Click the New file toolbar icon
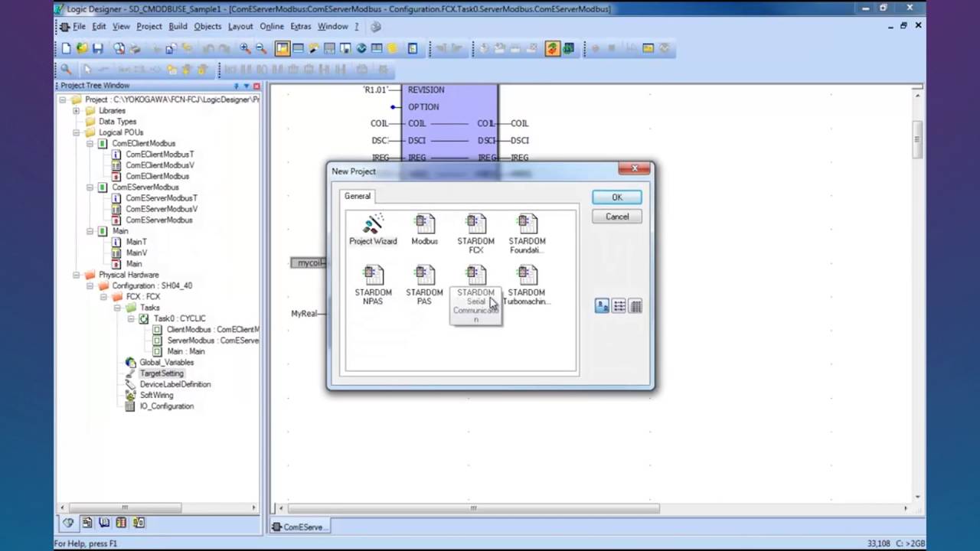 click(66, 48)
